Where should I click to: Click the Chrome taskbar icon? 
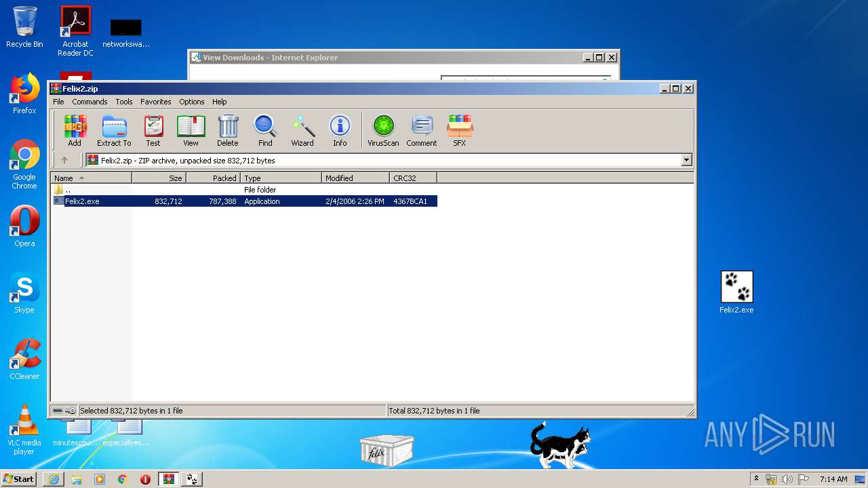click(123, 479)
